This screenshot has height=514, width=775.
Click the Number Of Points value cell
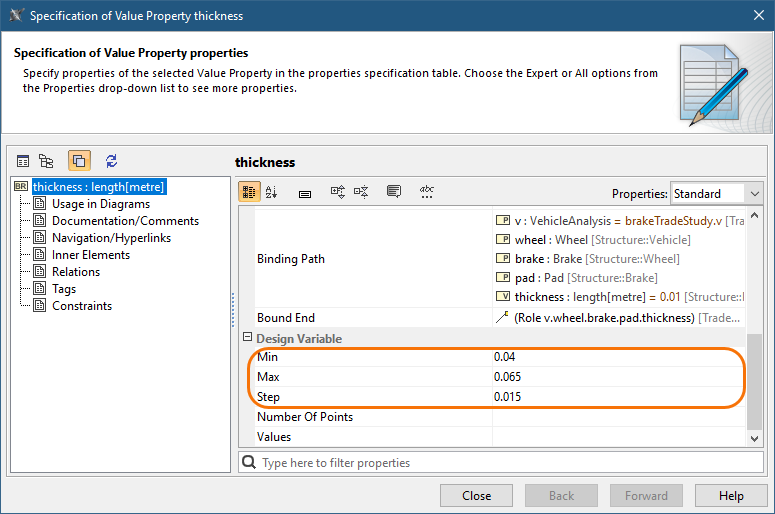point(619,417)
